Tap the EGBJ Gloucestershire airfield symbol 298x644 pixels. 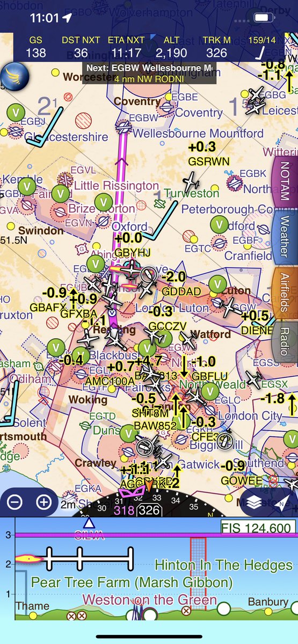pos(16,130)
